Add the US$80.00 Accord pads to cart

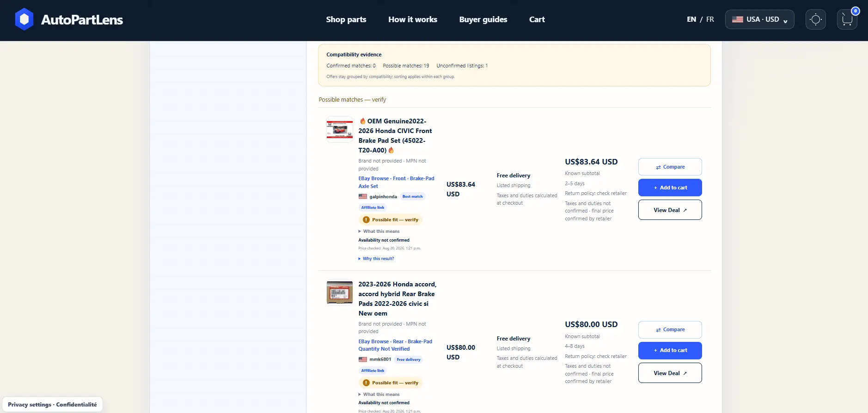pos(670,351)
